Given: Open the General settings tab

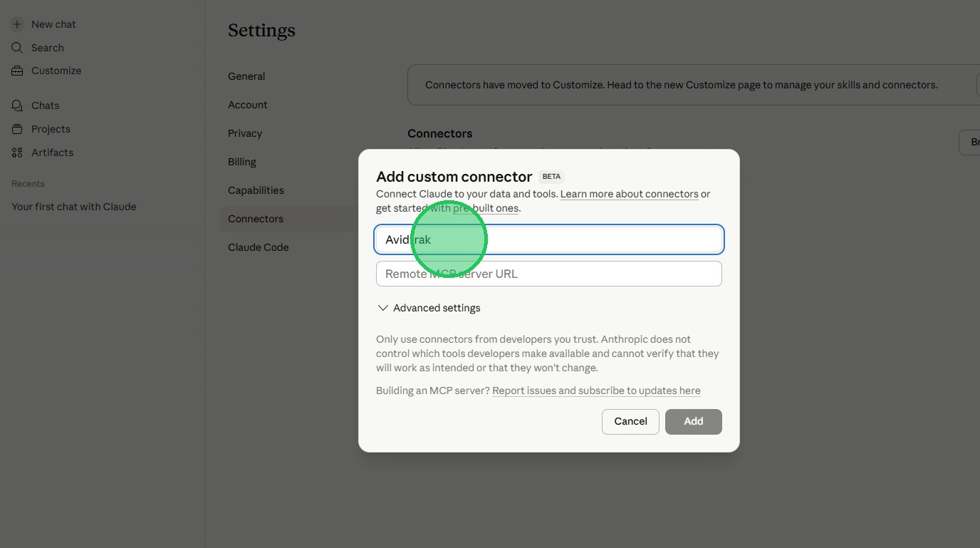Looking at the screenshot, I should [x=246, y=76].
